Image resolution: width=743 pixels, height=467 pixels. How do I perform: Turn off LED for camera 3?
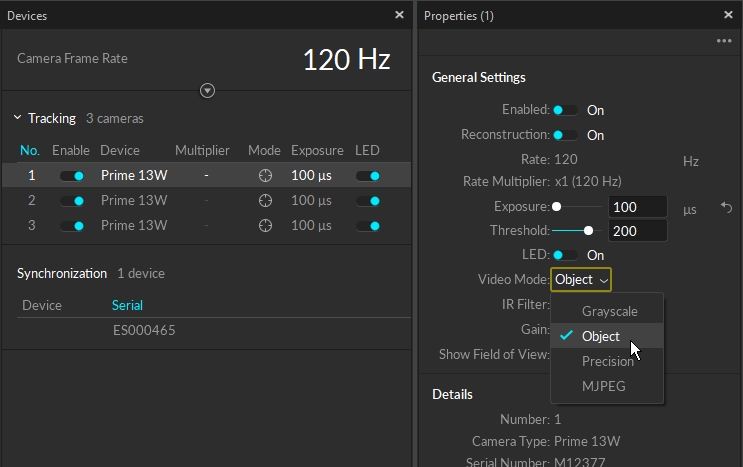pos(367,225)
